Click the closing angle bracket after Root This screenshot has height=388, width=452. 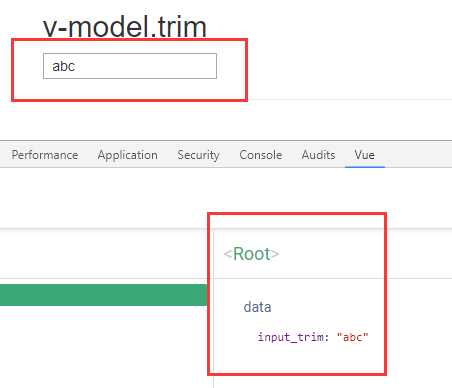point(275,255)
